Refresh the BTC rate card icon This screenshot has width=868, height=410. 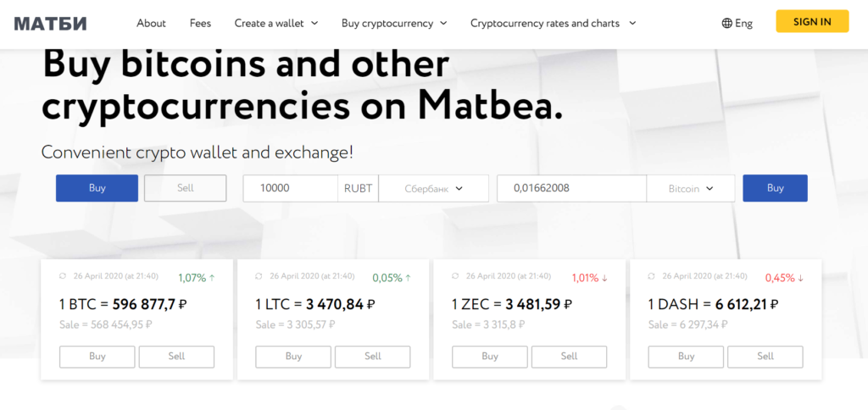pos(63,275)
